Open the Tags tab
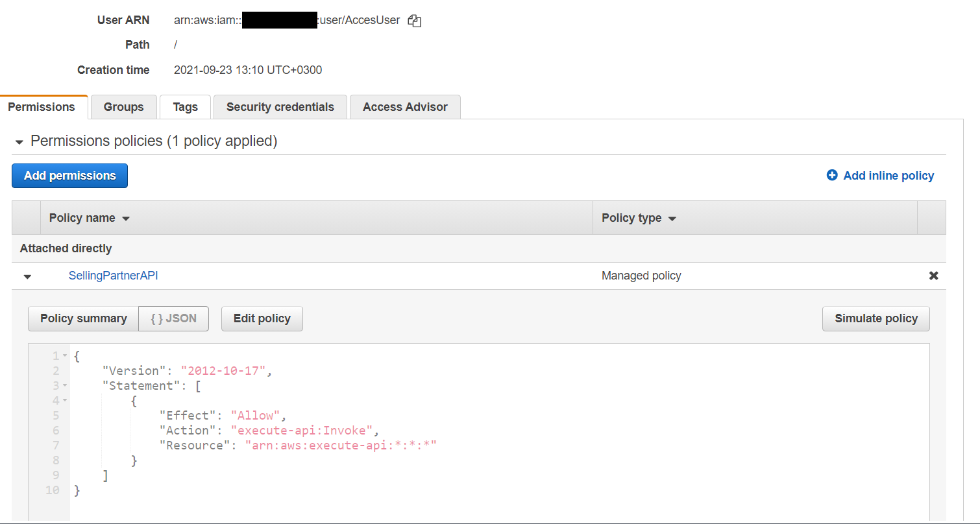Viewport: 980px width, 524px height. (x=185, y=106)
